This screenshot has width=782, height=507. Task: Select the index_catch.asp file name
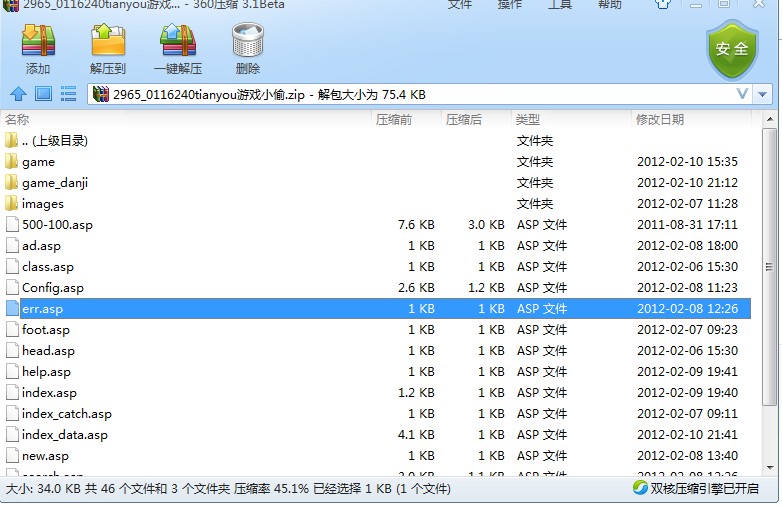pyautogui.click(x=67, y=414)
